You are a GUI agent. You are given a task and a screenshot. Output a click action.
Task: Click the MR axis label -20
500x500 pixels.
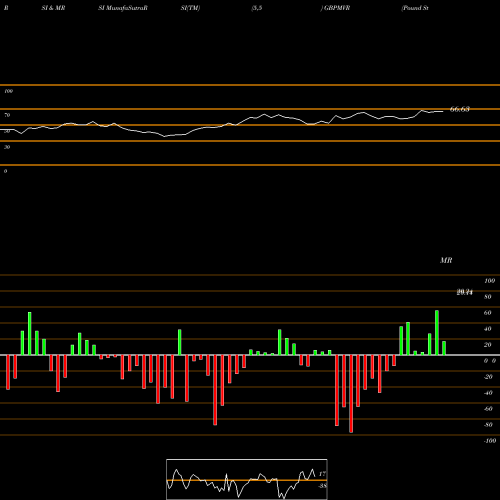coord(488,377)
